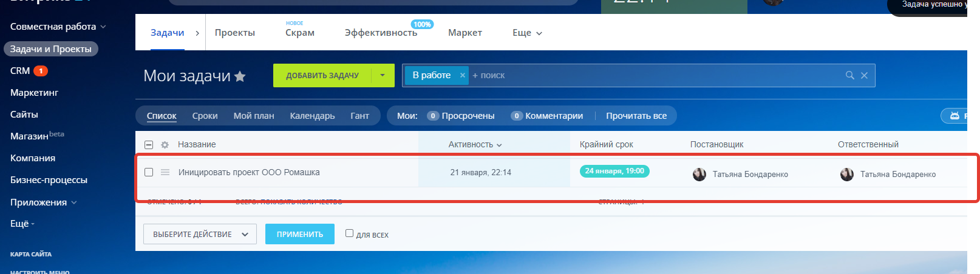
Task: Click the Ответственный column header
Action: tap(868, 144)
